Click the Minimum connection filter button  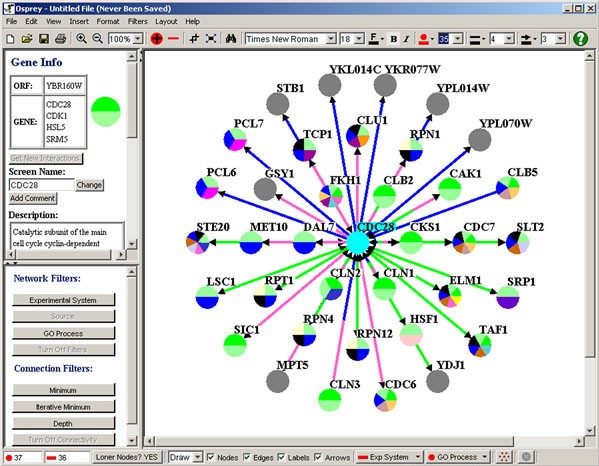[63, 390]
